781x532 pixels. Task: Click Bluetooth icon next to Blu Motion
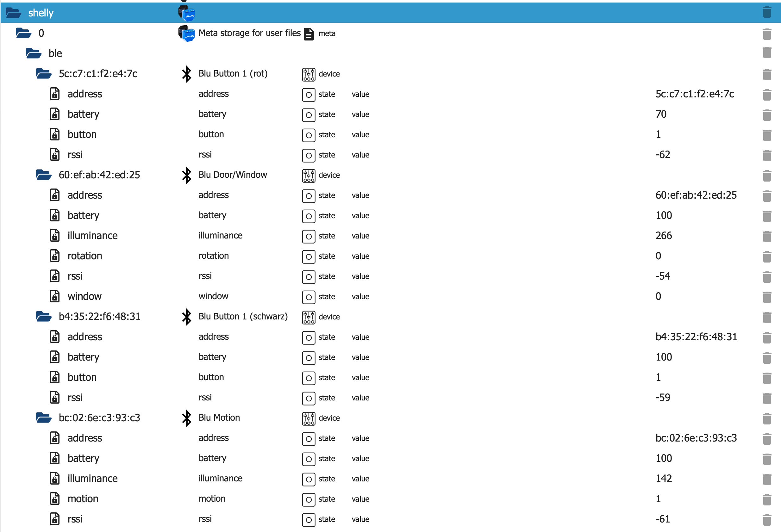pos(186,418)
